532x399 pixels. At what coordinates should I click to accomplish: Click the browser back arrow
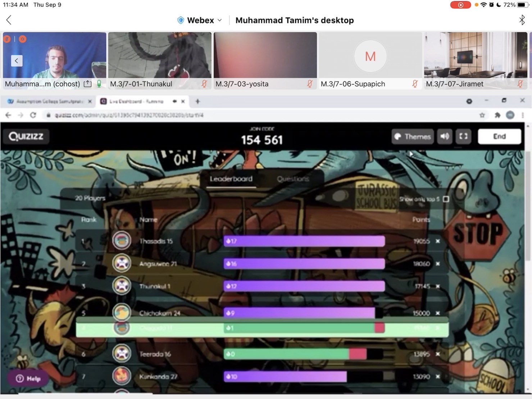[8, 115]
